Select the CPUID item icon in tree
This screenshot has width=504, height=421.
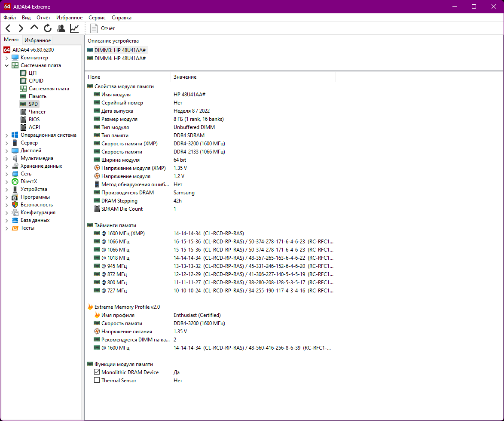click(23, 81)
